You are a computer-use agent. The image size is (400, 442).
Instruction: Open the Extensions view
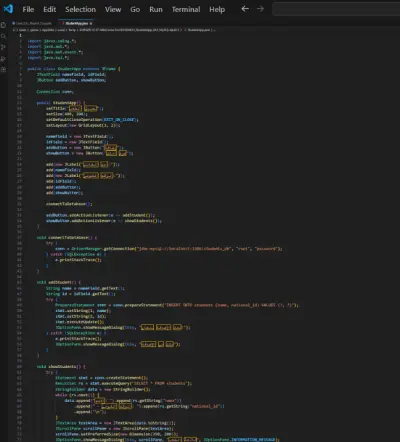pos(3,70)
